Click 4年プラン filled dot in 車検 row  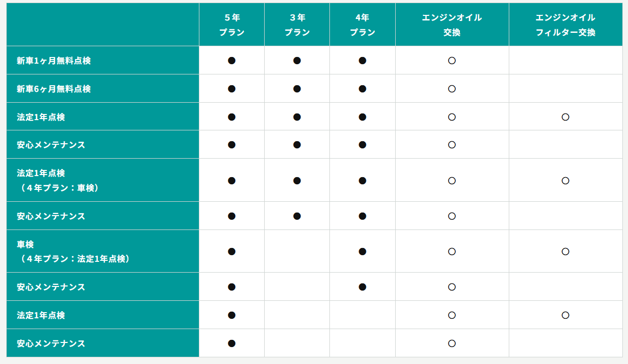click(x=362, y=252)
